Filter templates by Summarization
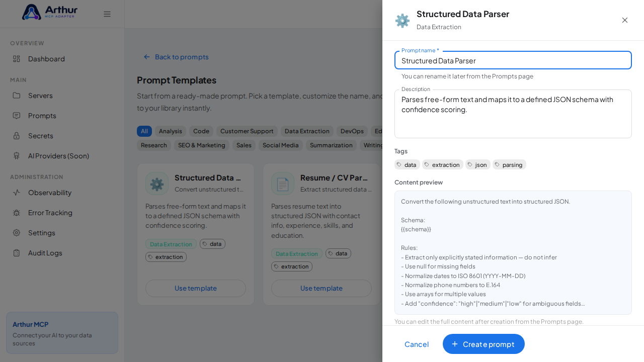 331,145
